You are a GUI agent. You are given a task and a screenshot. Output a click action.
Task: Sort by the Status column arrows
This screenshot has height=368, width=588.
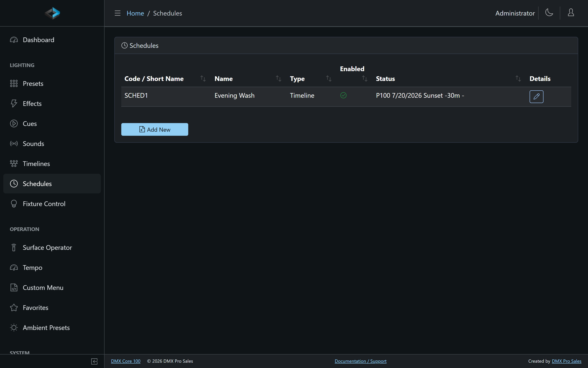[518, 79]
